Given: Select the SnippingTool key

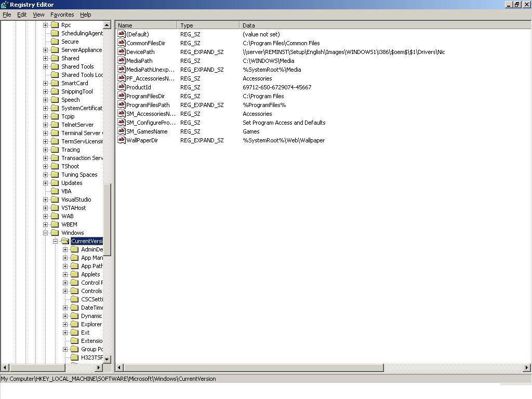Looking at the screenshot, I should click(x=77, y=91).
